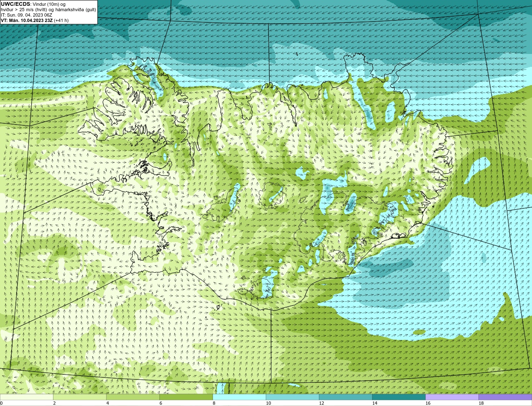Click the 14–16 m/s dark teal swatch
The width and height of the screenshot is (532, 406).
coord(399,397)
